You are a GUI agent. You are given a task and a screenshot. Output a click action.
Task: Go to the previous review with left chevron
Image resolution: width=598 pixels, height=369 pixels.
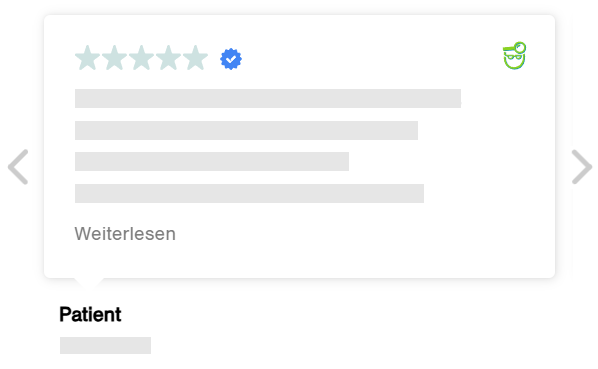tap(18, 167)
